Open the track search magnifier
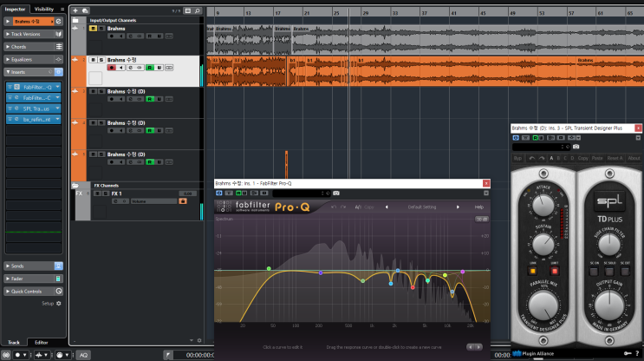Screen dimensions: 644x361 [x=198, y=10]
